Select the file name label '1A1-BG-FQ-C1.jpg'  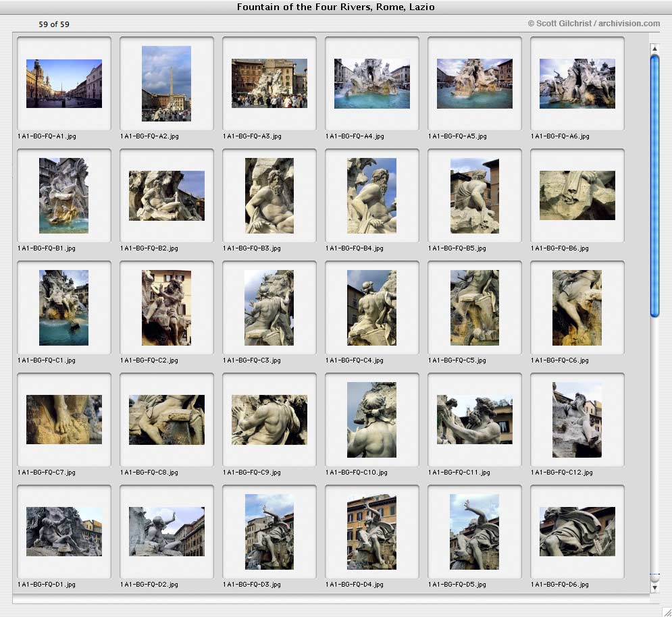pyautogui.click(x=47, y=360)
